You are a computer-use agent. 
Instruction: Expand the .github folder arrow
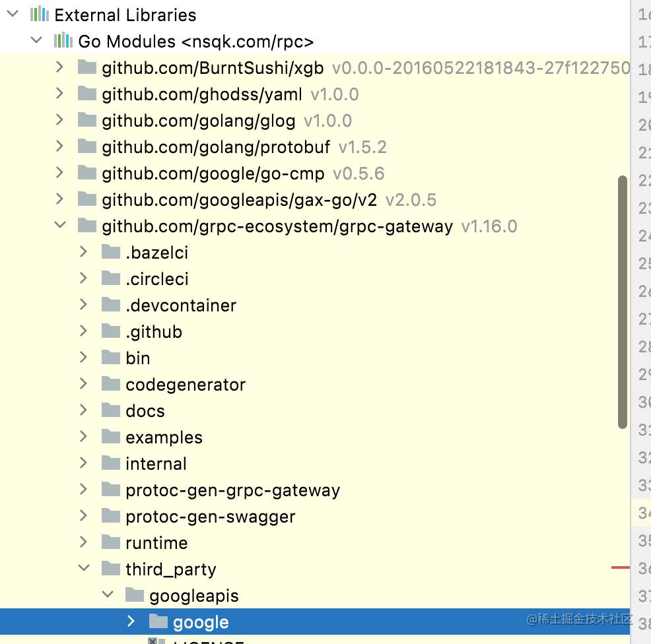tap(83, 331)
